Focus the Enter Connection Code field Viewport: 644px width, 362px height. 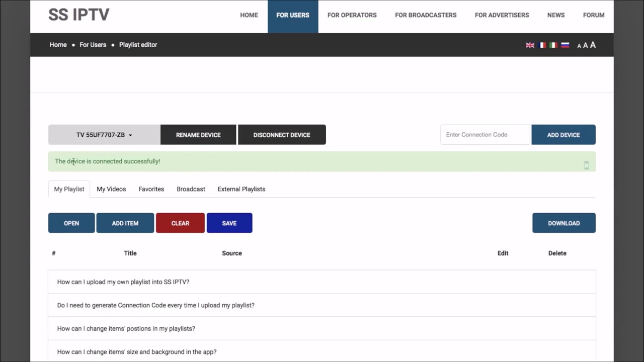485,135
